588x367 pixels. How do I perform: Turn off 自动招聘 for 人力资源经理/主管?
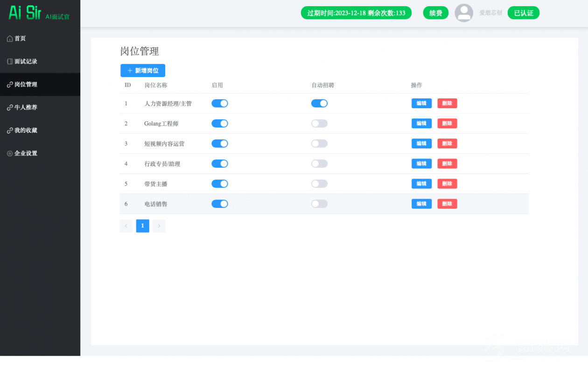[319, 104]
